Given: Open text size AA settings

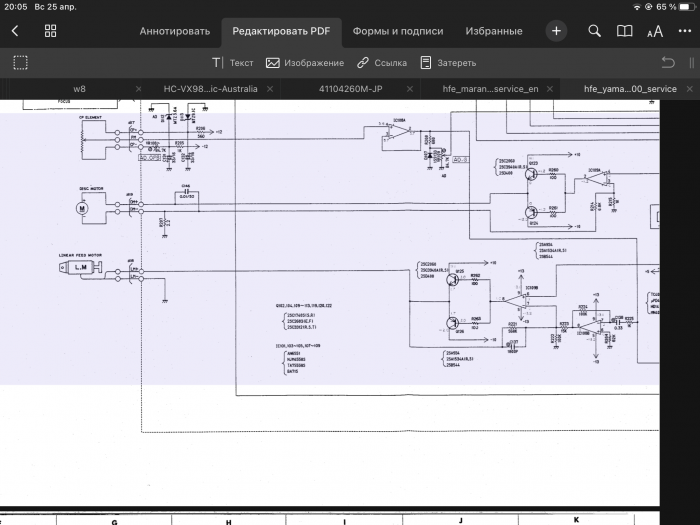Looking at the screenshot, I should 654,31.
